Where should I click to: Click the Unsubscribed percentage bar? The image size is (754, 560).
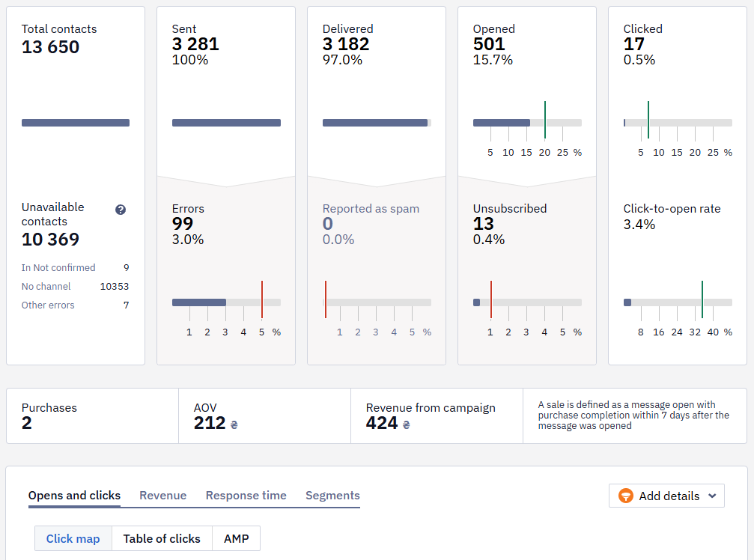click(x=527, y=302)
